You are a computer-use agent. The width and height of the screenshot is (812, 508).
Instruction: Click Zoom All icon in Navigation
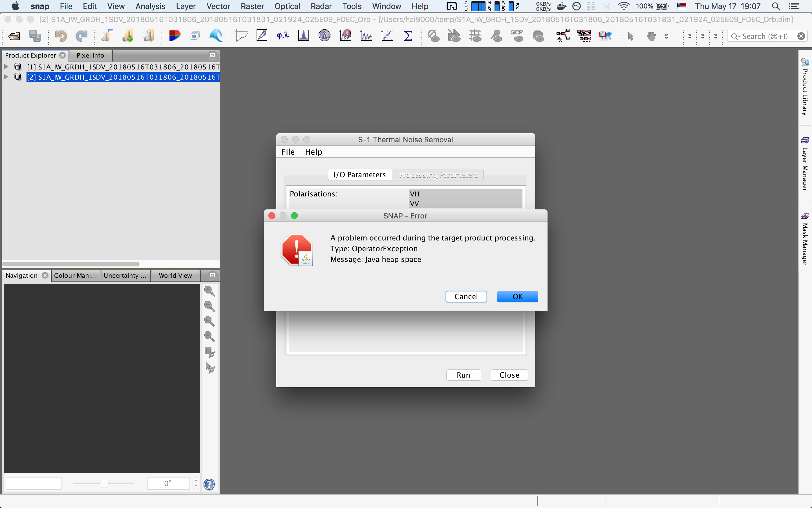click(210, 336)
